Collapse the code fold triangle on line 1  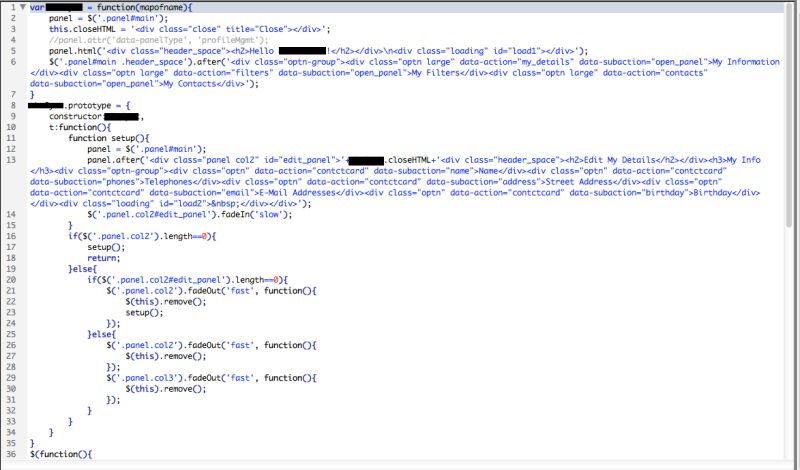(22, 7)
